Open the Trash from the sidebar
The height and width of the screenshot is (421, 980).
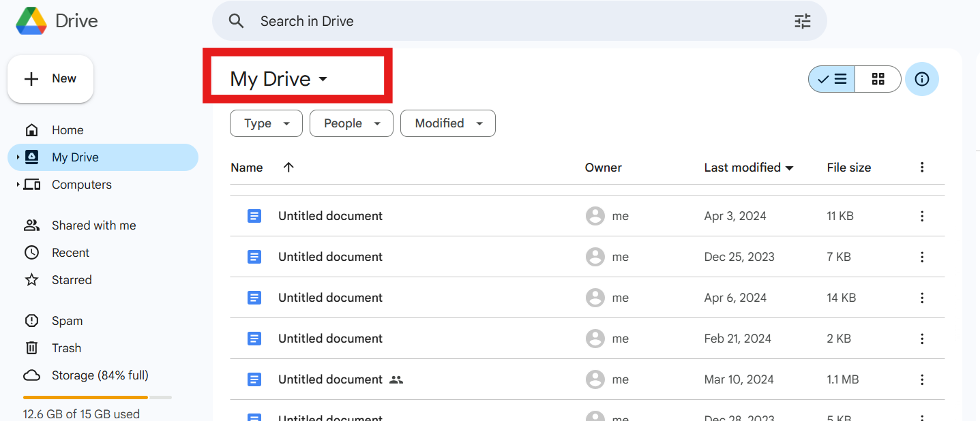(x=66, y=347)
